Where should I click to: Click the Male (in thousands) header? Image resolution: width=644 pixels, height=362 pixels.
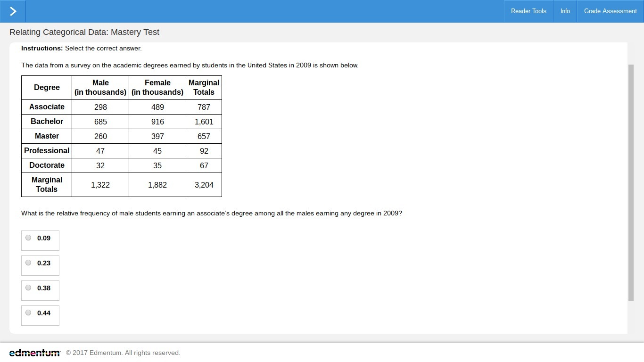(100, 88)
